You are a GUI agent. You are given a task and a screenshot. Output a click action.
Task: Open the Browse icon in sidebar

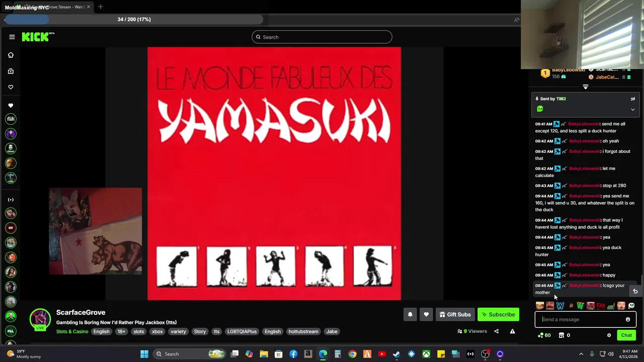11,71
